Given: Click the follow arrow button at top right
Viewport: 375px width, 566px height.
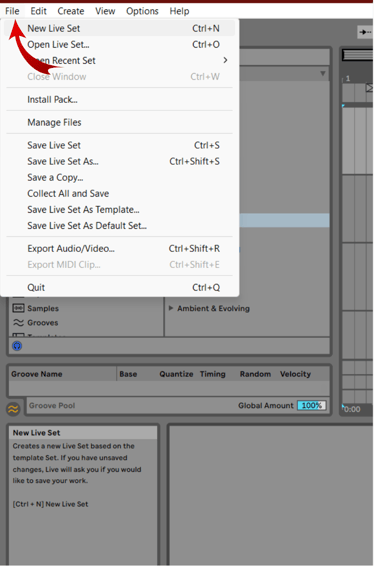Looking at the screenshot, I should [x=365, y=32].
